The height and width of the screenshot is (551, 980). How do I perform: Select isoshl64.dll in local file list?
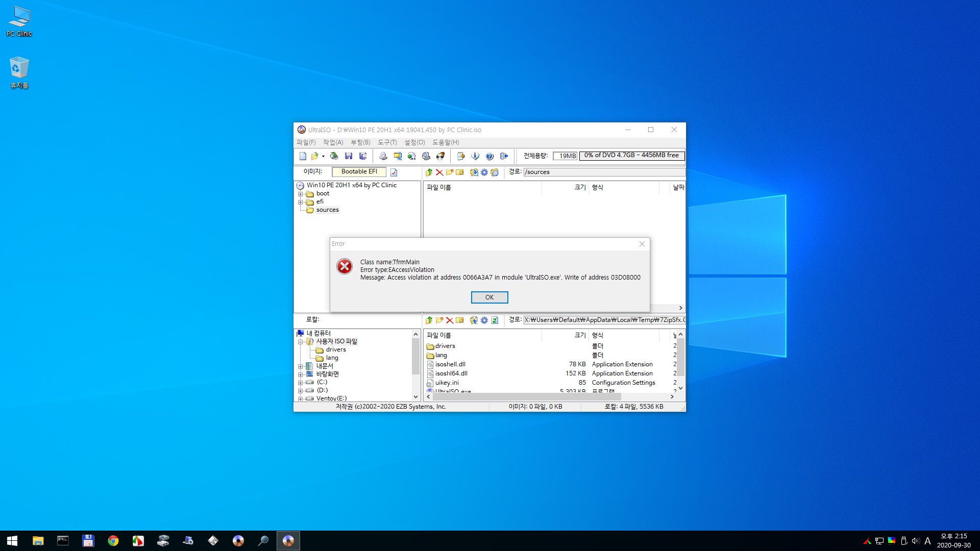[451, 373]
